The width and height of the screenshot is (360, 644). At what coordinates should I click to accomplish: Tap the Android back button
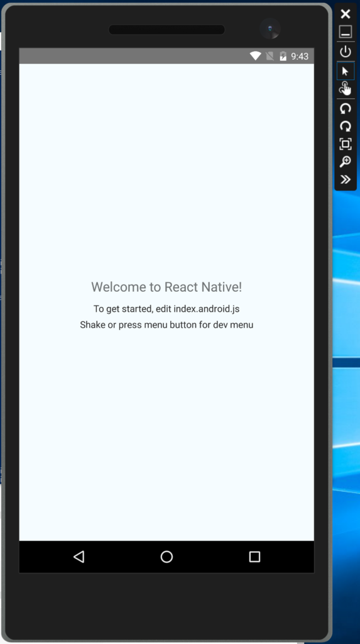(79, 557)
